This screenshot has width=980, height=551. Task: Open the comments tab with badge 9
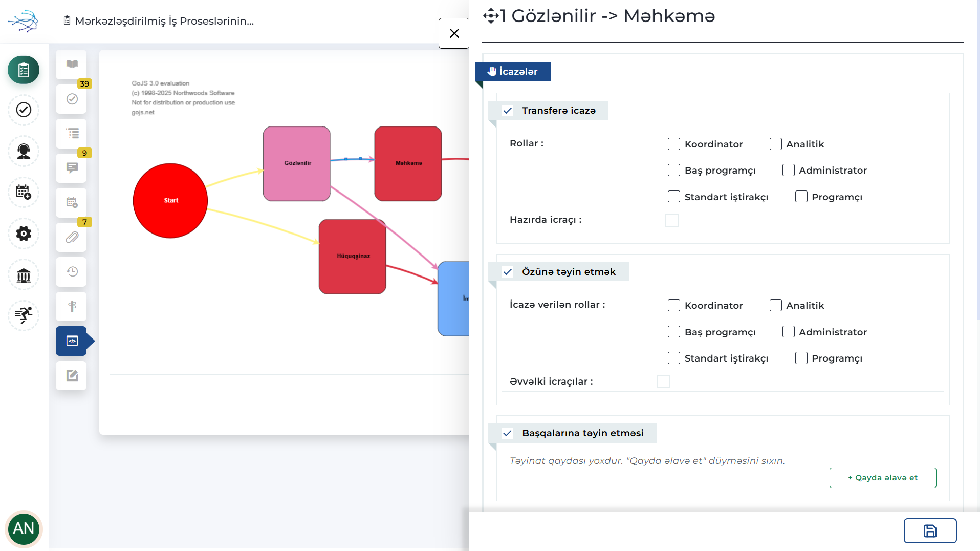(71, 168)
